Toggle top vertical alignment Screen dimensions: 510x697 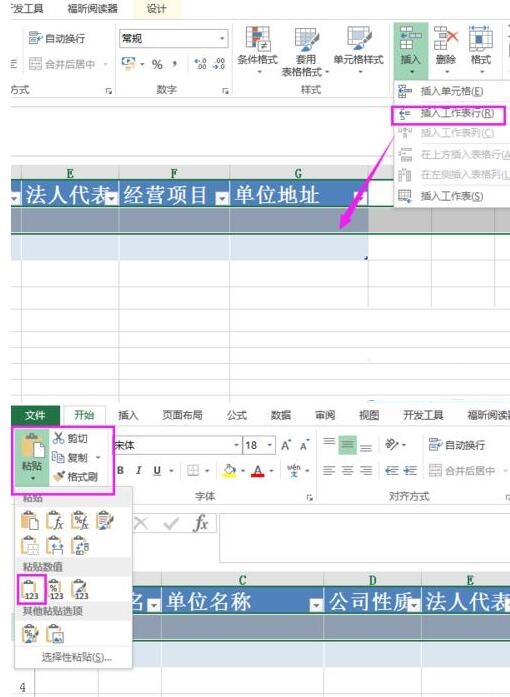click(x=329, y=441)
